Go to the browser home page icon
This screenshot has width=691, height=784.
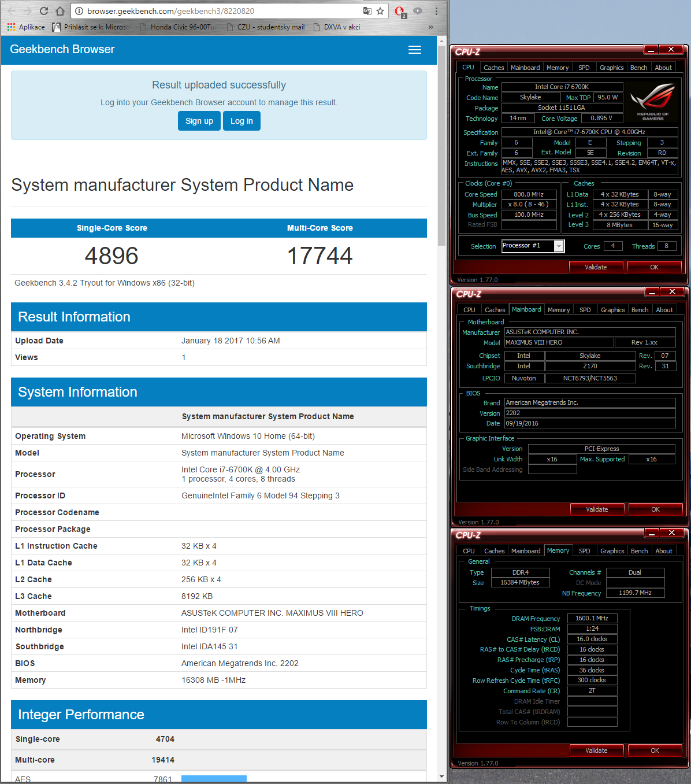tap(60, 11)
